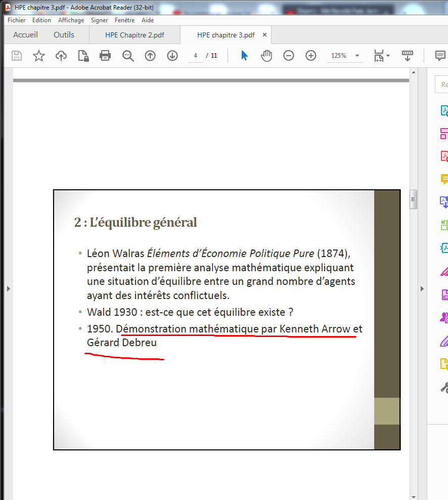
Task: Click the print file icon
Action: click(x=105, y=56)
